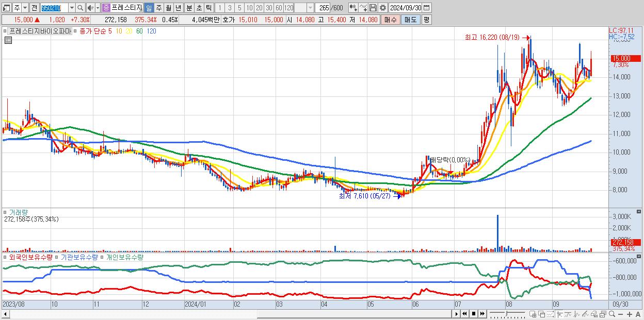
Task: Click the 5-day moving average label
Action: point(110,31)
